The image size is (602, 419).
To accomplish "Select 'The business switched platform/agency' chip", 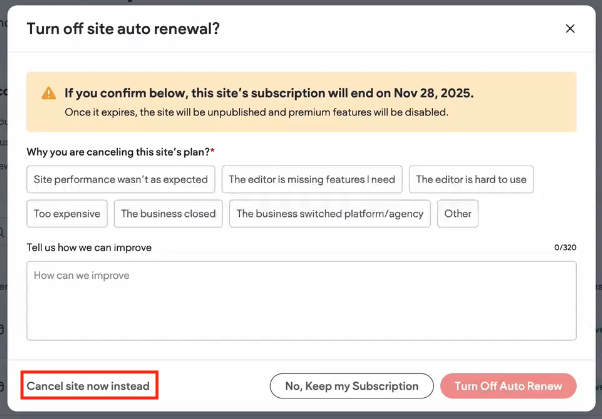I will 330,214.
